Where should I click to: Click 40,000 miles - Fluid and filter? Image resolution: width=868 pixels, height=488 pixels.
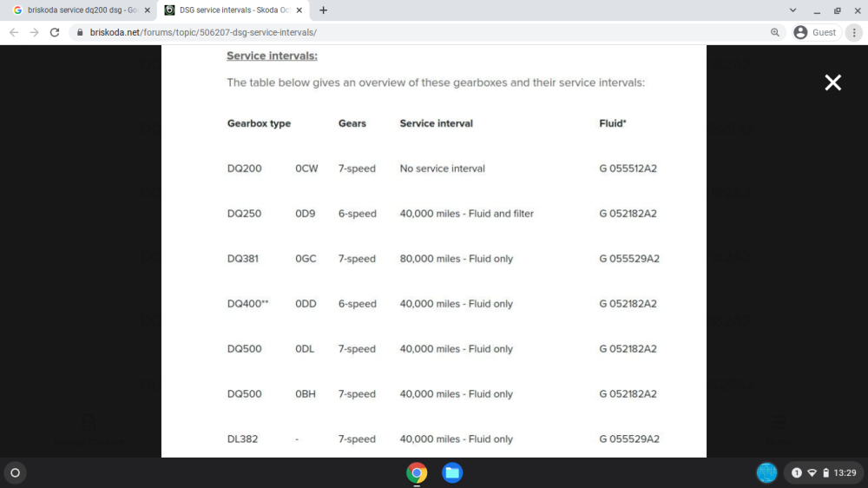click(x=467, y=214)
